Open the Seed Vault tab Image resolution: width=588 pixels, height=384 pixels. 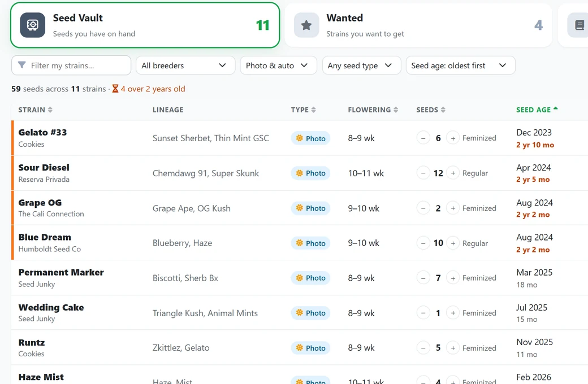(145, 25)
